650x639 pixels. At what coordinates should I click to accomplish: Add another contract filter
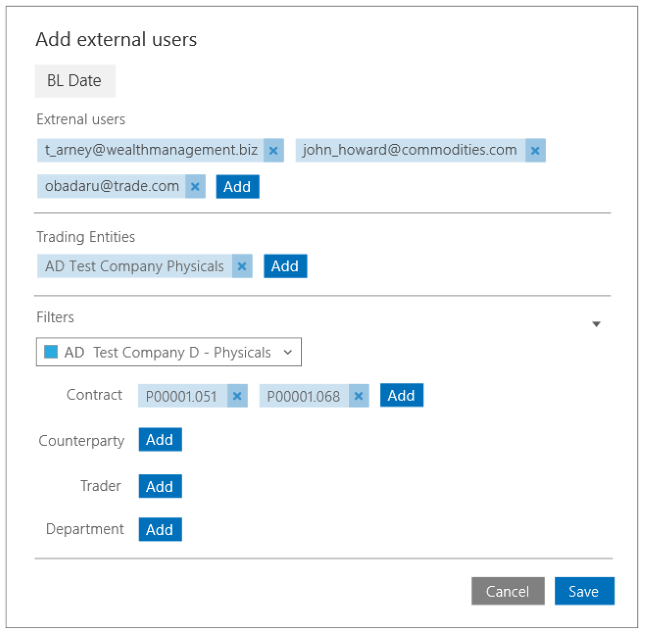click(402, 396)
